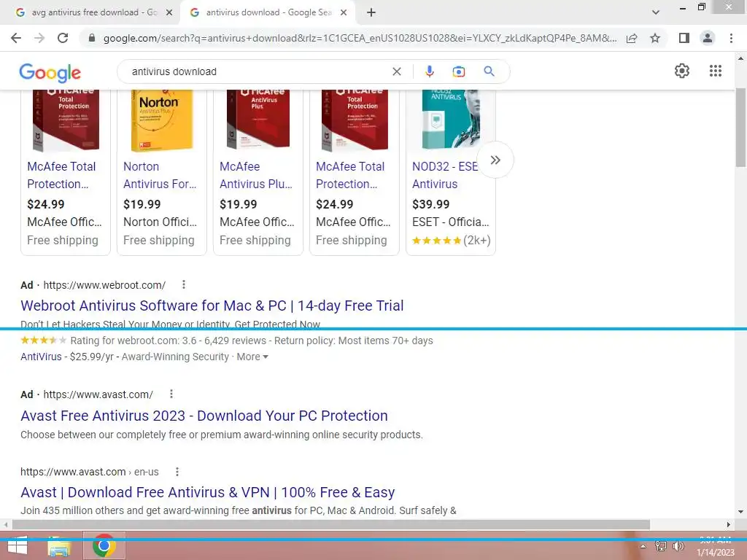Click the $39.99 price on ESET card

[430, 204]
